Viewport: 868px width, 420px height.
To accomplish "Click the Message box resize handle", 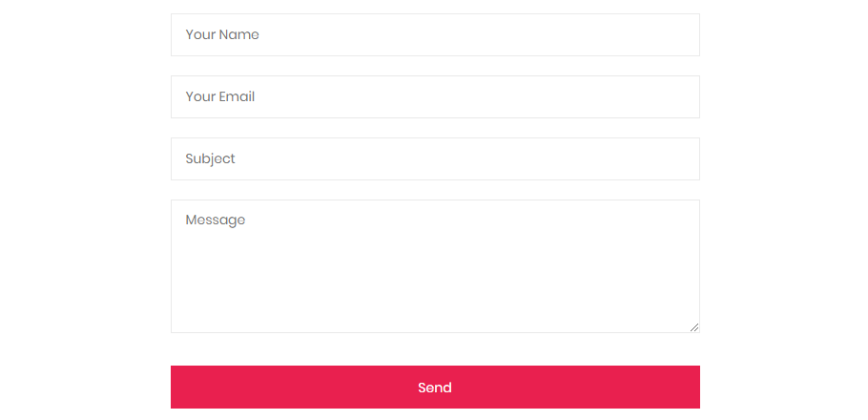I will pyautogui.click(x=693, y=327).
